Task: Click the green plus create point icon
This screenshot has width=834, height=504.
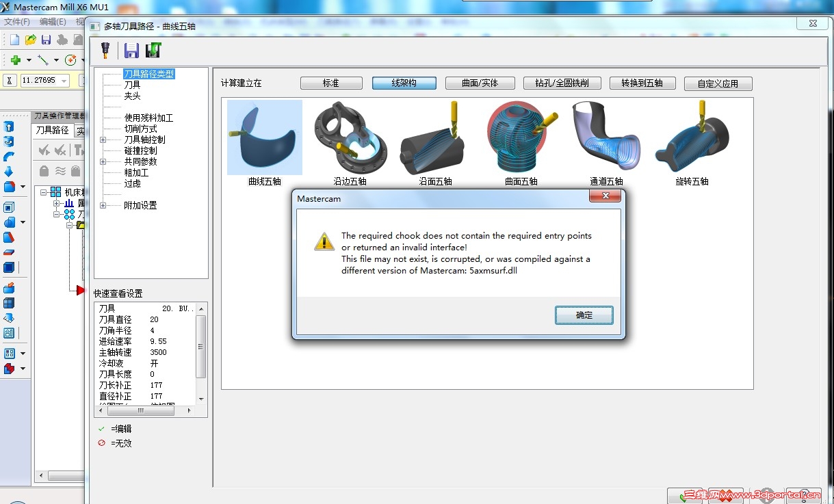Action: click(x=15, y=60)
